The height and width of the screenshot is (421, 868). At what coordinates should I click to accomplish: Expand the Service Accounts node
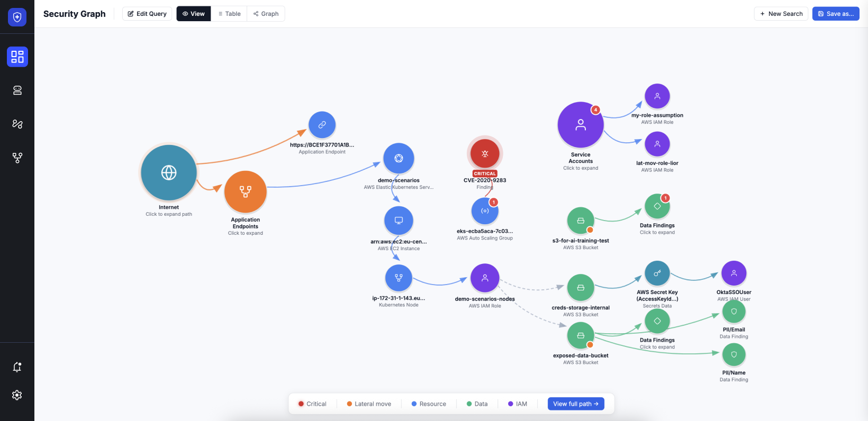[x=581, y=125]
